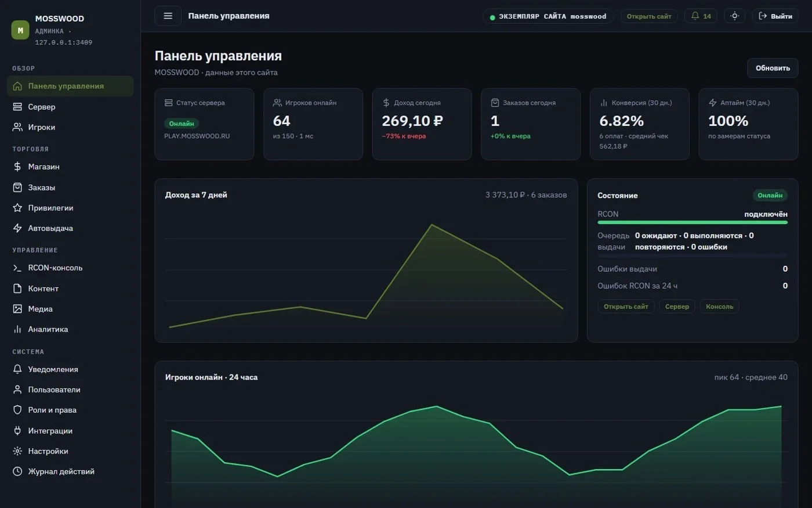Screen dimensions: 812x508
Task: Open Роли и права page
Action: pos(70,410)
